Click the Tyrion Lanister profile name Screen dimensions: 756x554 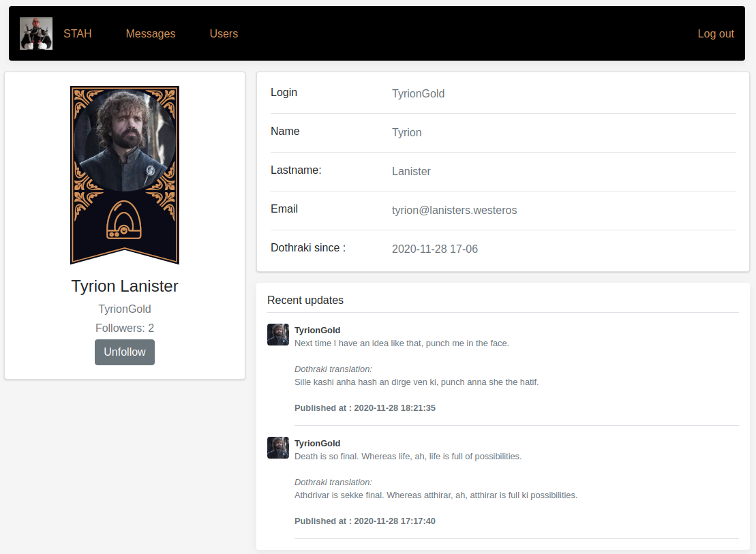[x=124, y=286]
